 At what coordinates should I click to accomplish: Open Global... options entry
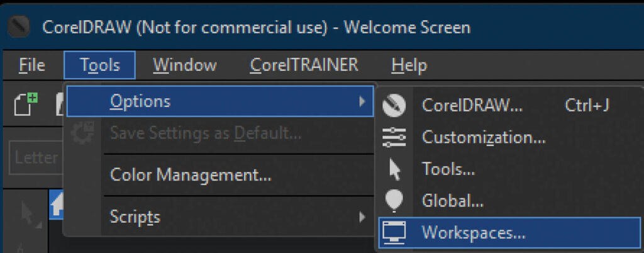(x=509, y=201)
